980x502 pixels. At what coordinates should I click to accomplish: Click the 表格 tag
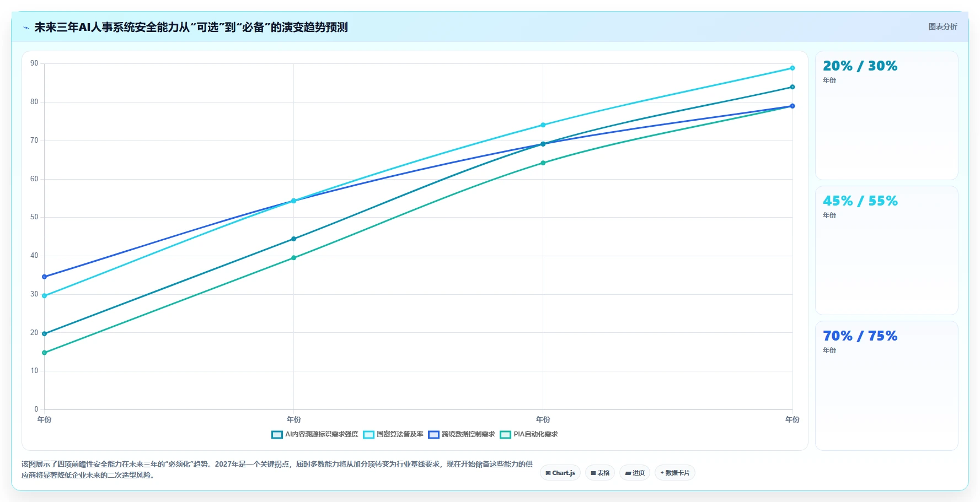(x=600, y=473)
